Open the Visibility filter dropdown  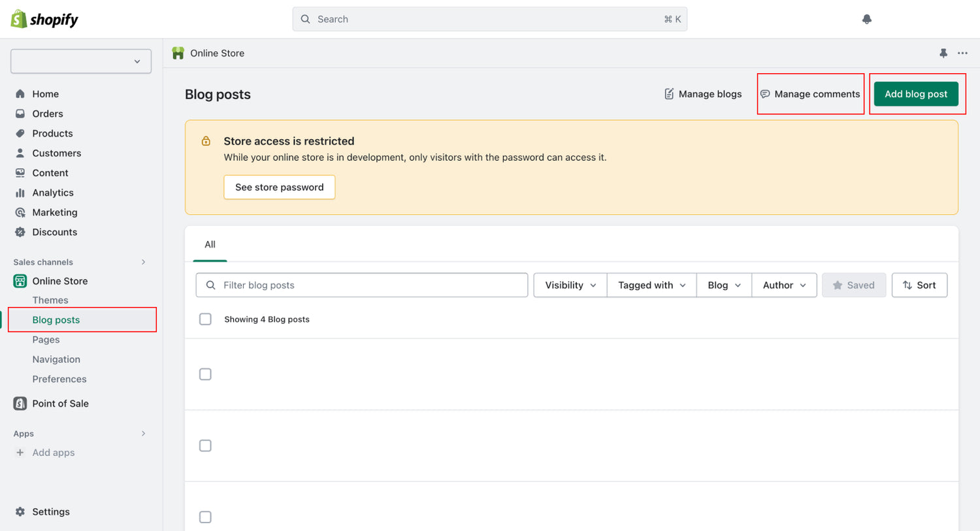pyautogui.click(x=570, y=285)
